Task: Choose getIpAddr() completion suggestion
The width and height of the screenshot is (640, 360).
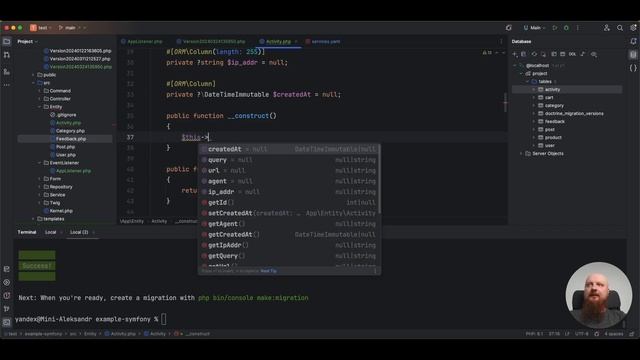Action: tap(289, 245)
